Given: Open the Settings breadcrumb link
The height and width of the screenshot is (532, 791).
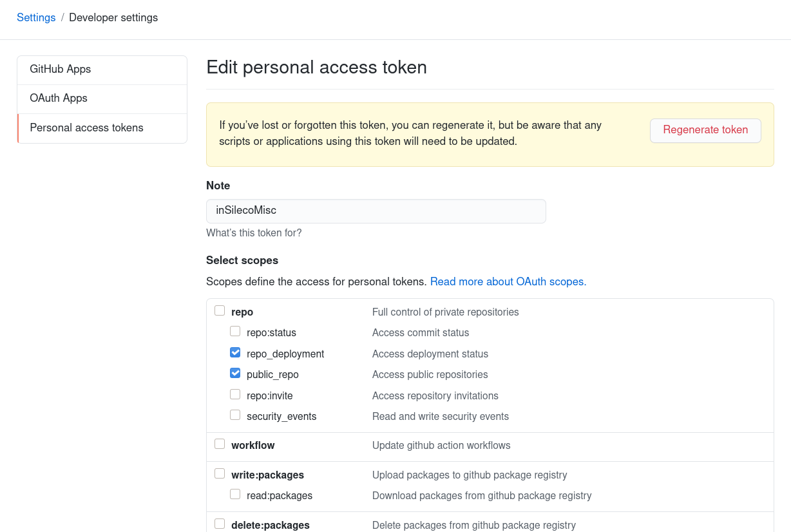Looking at the screenshot, I should click(36, 17).
